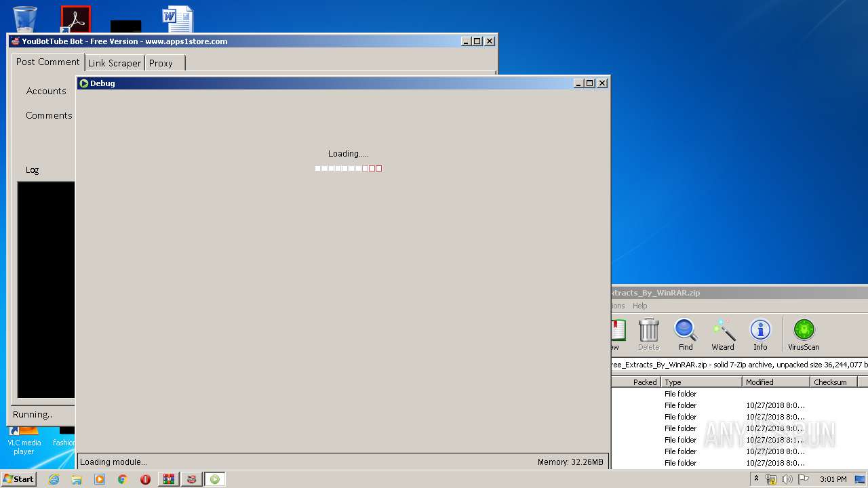868x488 pixels.
Task: Click the Find tool in WinRAR toolbar
Action: point(686,335)
